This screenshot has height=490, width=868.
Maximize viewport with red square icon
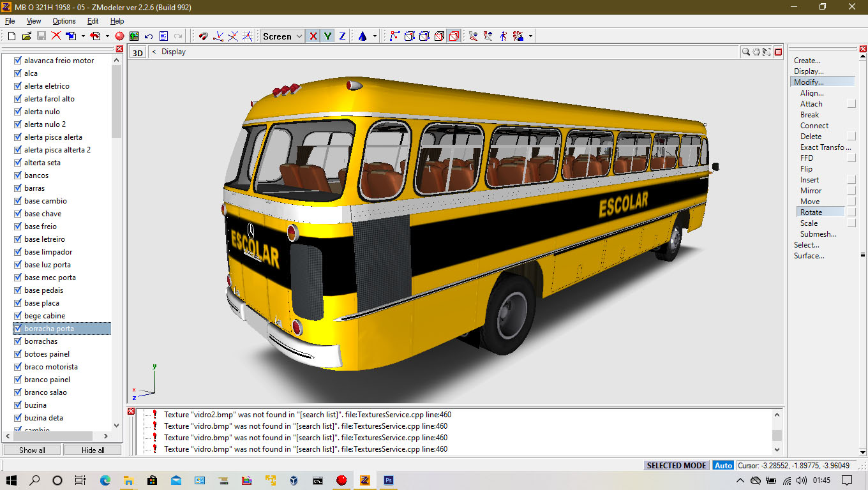pos(778,52)
